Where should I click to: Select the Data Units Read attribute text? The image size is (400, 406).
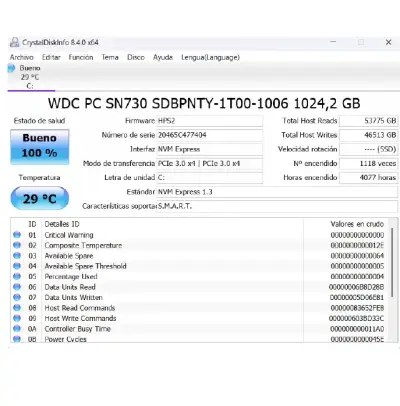70,287
